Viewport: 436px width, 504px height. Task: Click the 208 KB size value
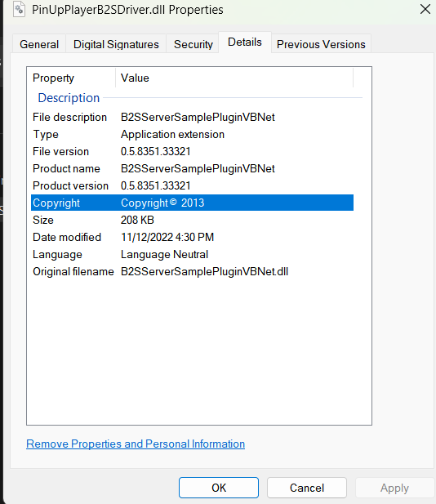[137, 221]
